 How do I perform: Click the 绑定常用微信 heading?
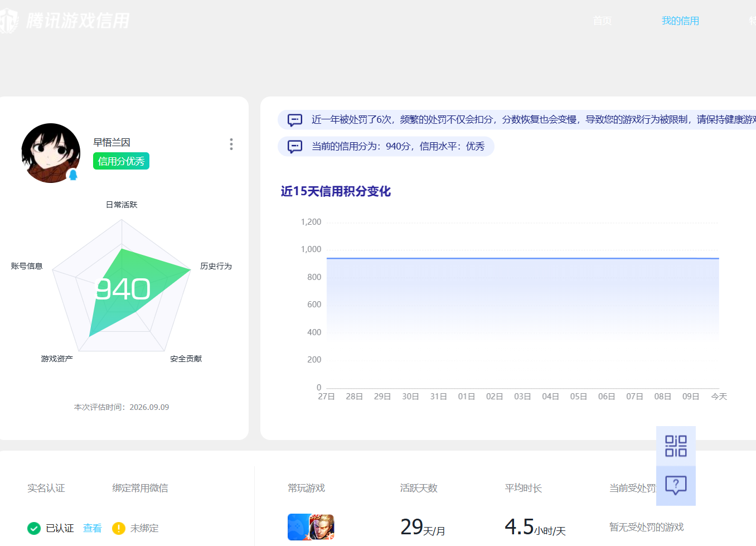point(140,488)
